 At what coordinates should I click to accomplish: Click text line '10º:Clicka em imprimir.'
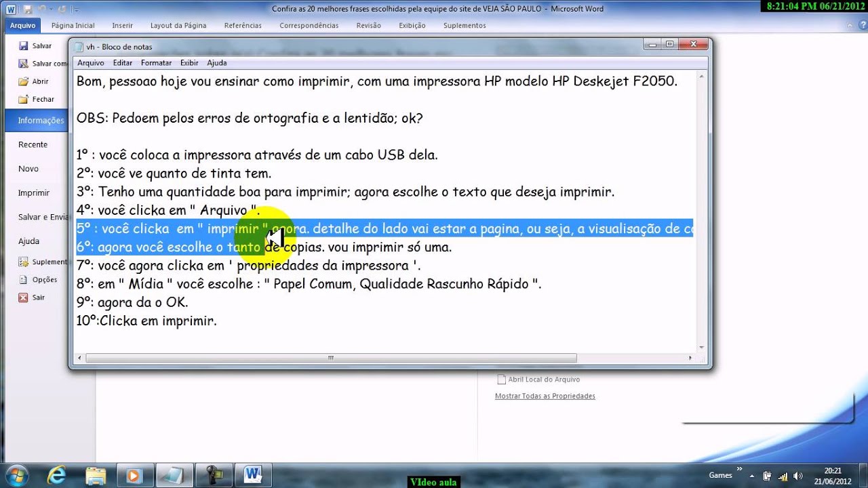pyautogui.click(x=146, y=321)
